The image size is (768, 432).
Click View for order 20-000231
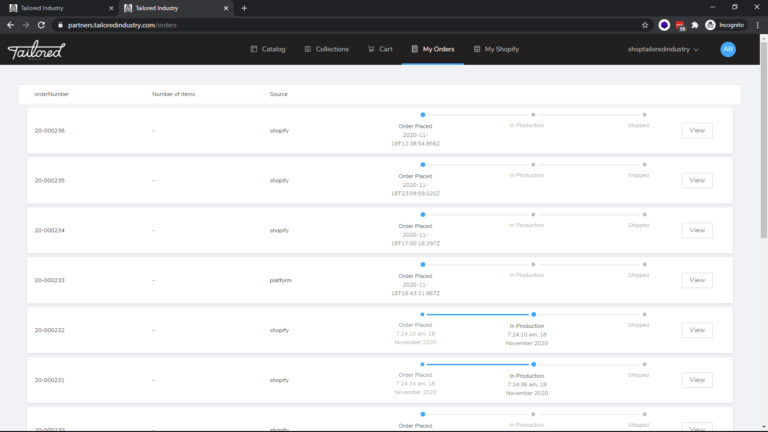pyautogui.click(x=697, y=380)
